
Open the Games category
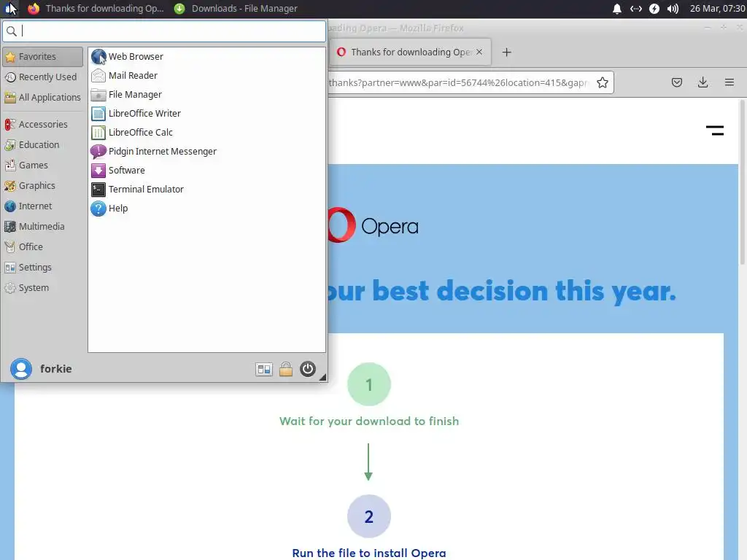43,166
